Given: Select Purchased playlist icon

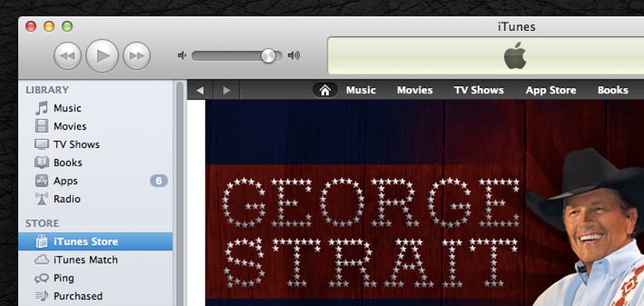Looking at the screenshot, I should coord(41,296).
